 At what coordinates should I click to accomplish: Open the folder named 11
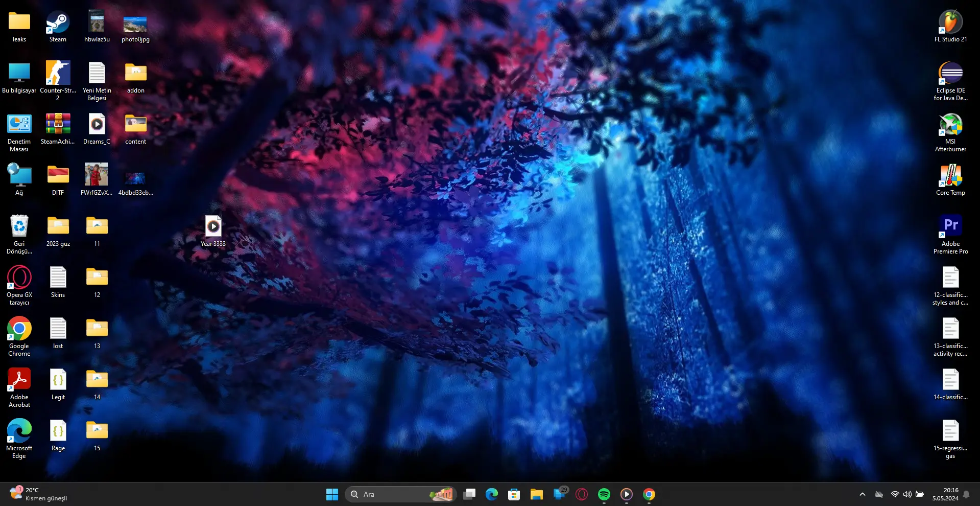97,232
